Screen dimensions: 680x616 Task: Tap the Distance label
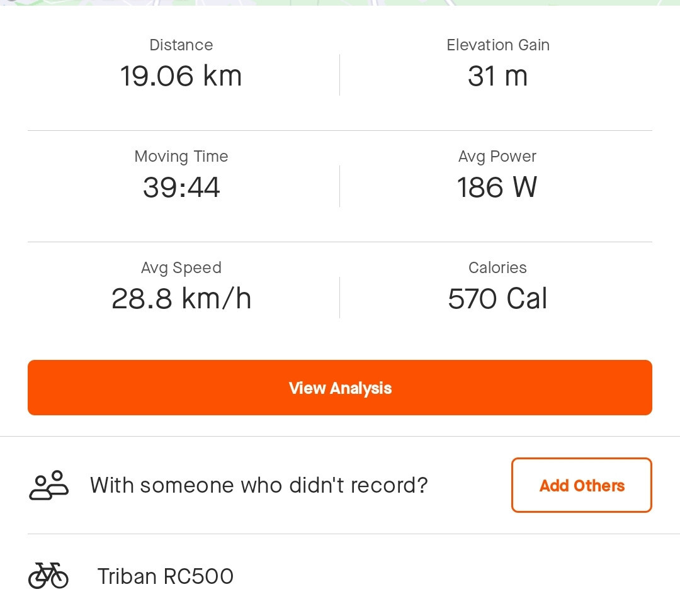tap(181, 45)
